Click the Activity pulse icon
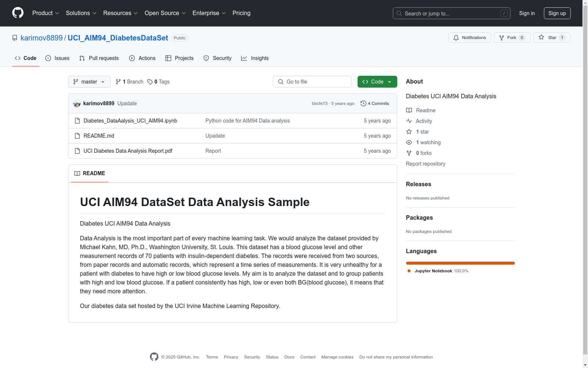 [409, 121]
